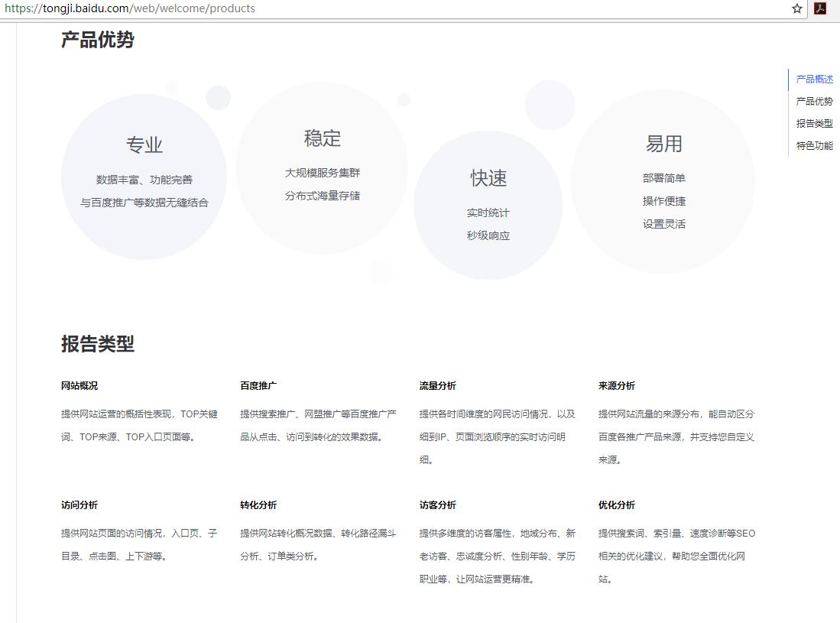Click 分布式海量存储 text
The image size is (840, 623).
coord(323,196)
